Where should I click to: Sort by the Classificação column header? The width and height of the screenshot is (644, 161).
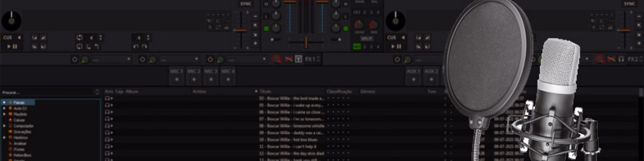339,92
